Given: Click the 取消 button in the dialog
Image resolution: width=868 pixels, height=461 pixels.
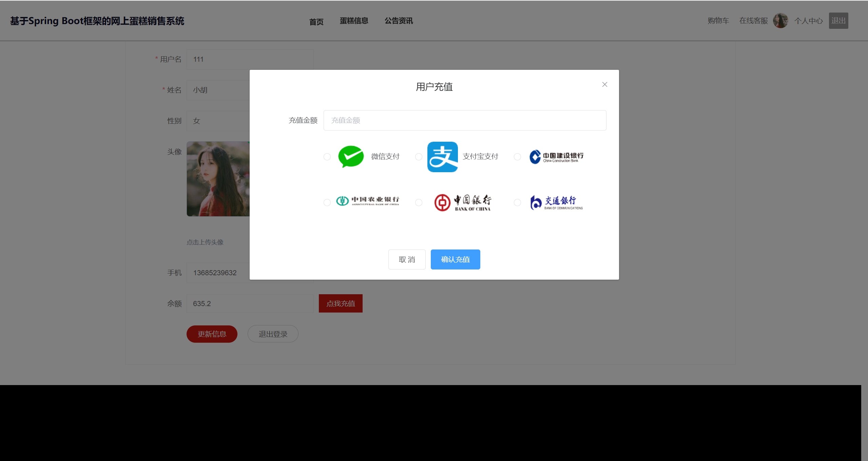Looking at the screenshot, I should click(407, 259).
